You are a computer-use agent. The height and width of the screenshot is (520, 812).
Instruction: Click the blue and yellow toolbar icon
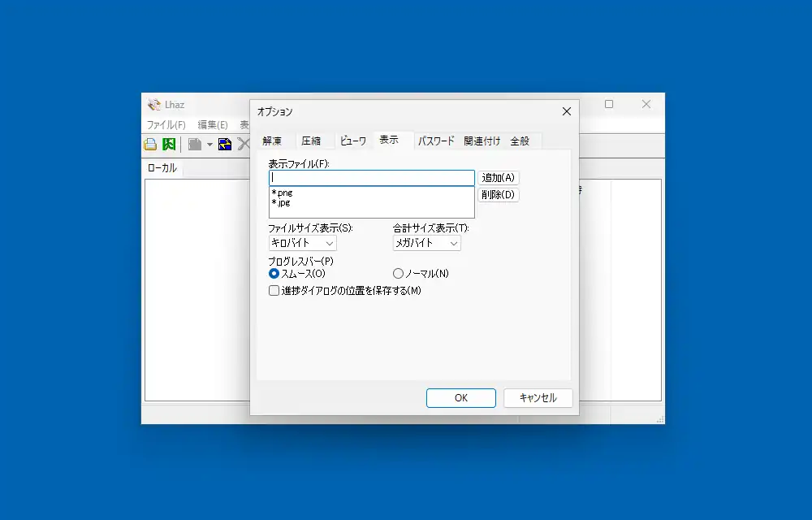pos(225,145)
